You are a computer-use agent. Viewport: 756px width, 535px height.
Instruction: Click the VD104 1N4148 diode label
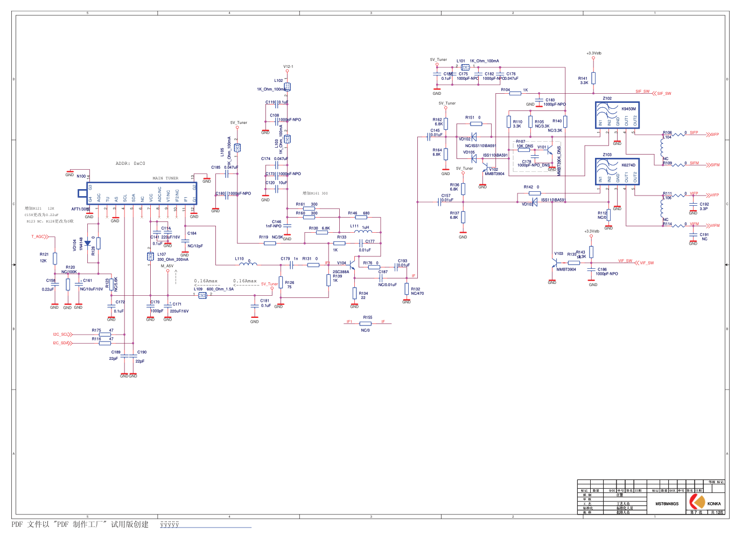78,244
